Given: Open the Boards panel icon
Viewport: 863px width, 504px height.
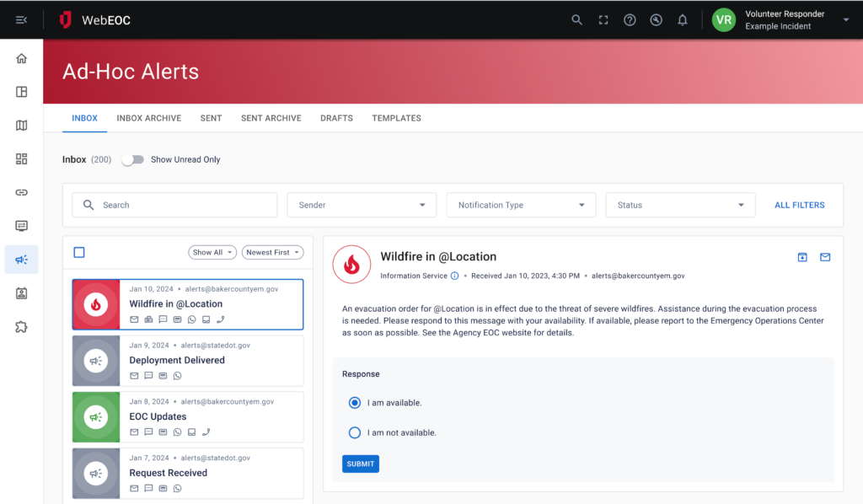Looking at the screenshot, I should [x=21, y=92].
